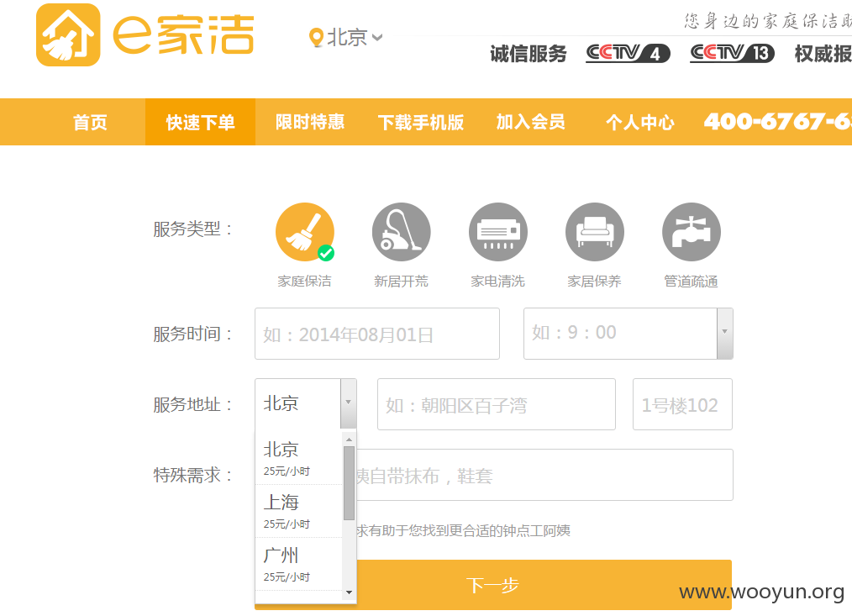
Task: Click the 家居保养 label
Action: point(594,281)
